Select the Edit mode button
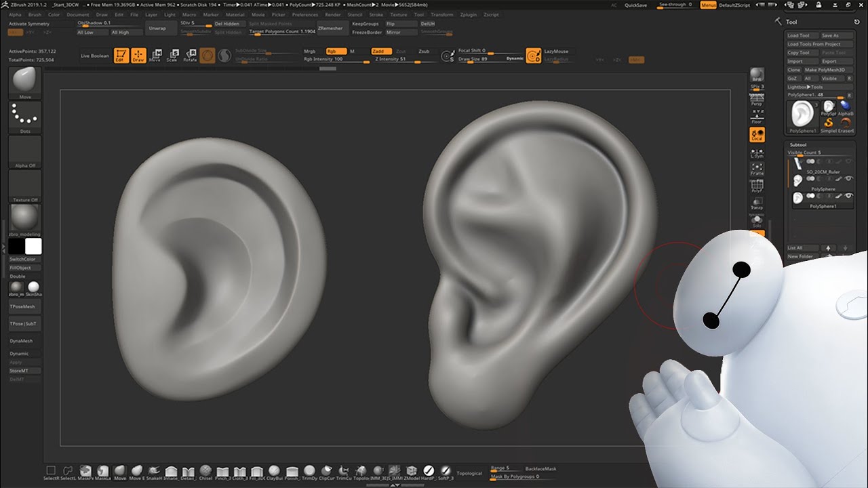Image resolution: width=868 pixels, height=488 pixels. coord(121,56)
